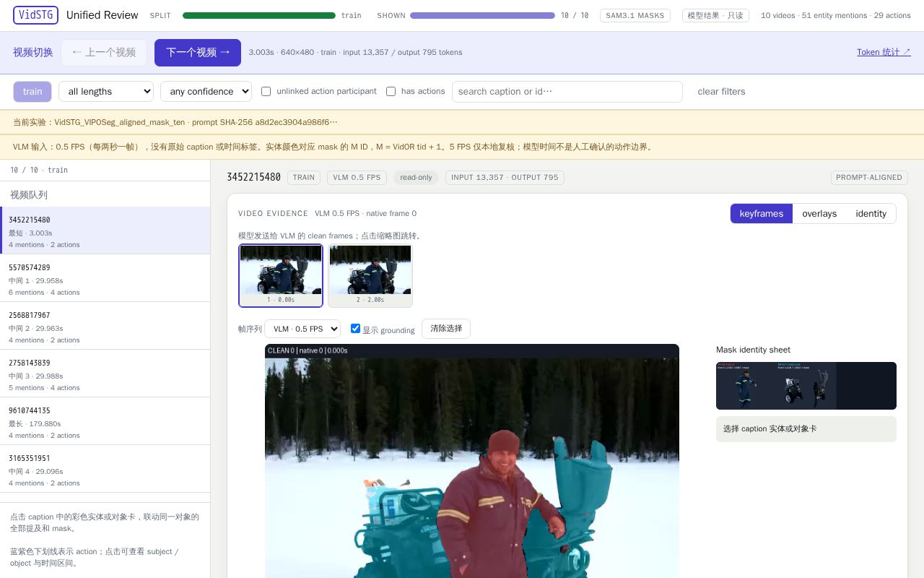Open the longest video 9610744135
924x578 pixels.
105,421
